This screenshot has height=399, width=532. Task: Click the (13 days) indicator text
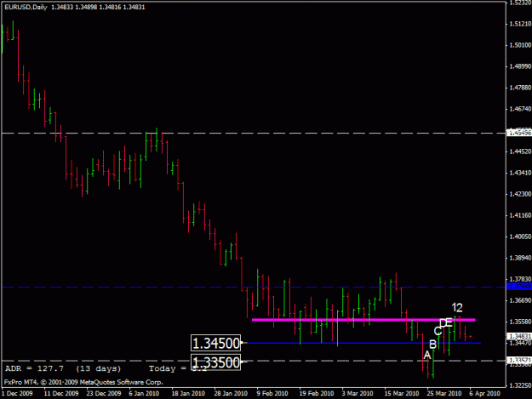tap(99, 368)
